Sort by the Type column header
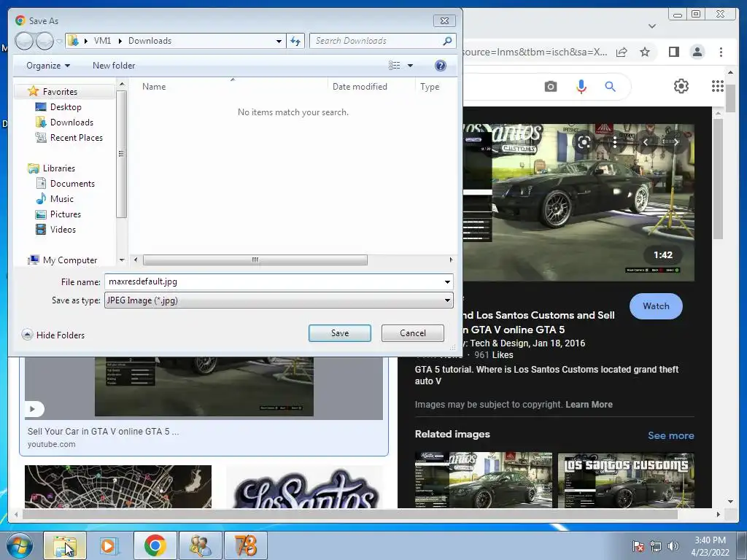Image resolution: width=747 pixels, height=560 pixels. 430,87
